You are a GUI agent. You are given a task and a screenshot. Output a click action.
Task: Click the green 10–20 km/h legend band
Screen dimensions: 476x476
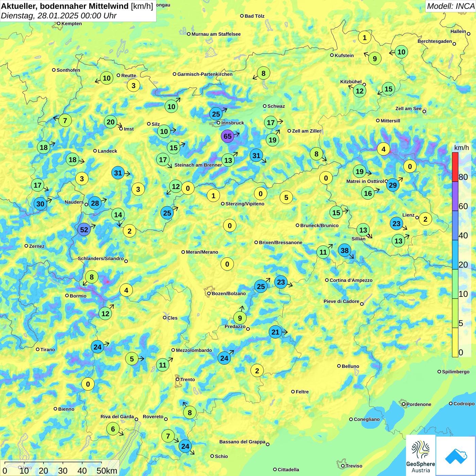point(455,284)
